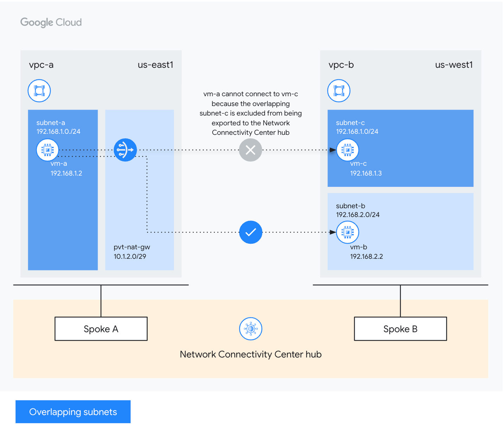Click the Network Connectivity Center hub icon
Image resolution: width=504 pixels, height=427 pixels.
tap(250, 329)
